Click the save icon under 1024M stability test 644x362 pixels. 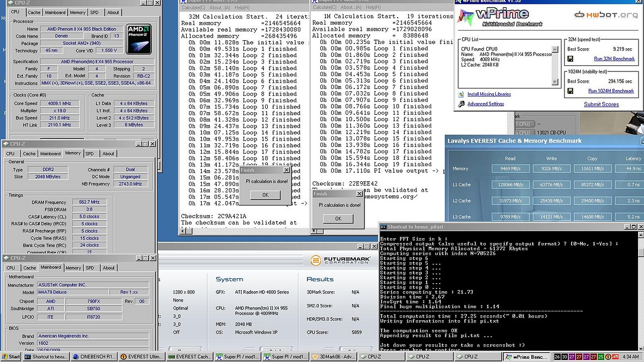(570, 91)
